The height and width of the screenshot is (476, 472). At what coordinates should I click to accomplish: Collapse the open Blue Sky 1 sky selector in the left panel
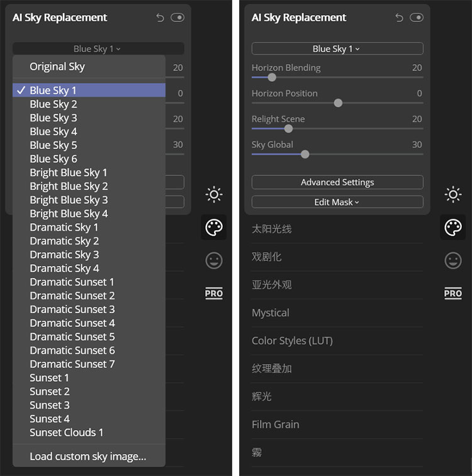98,48
